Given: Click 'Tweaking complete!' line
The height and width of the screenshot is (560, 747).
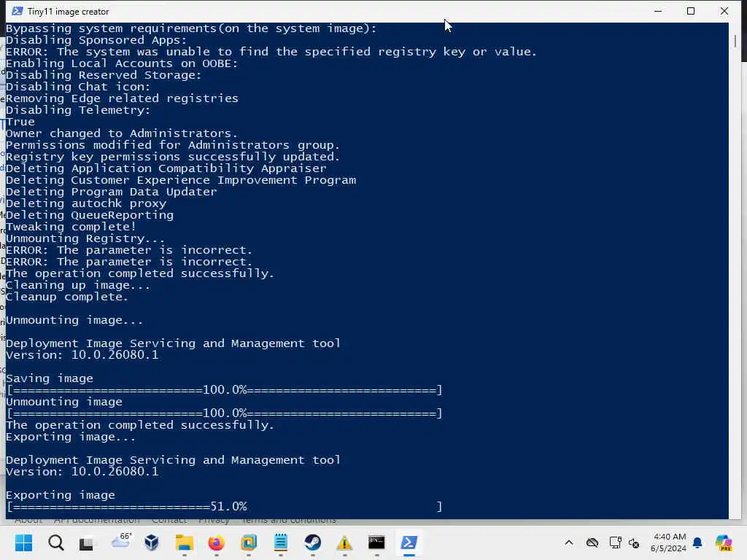Looking at the screenshot, I should [x=71, y=227].
